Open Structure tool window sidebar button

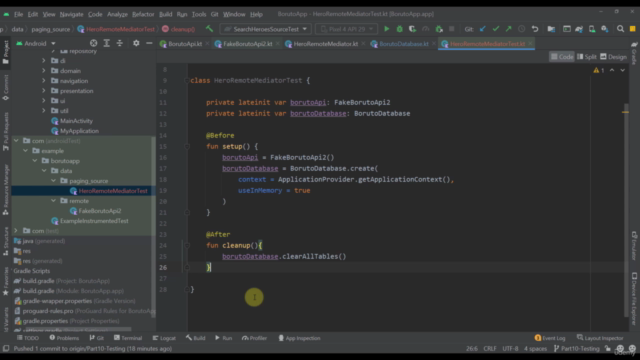[6, 241]
